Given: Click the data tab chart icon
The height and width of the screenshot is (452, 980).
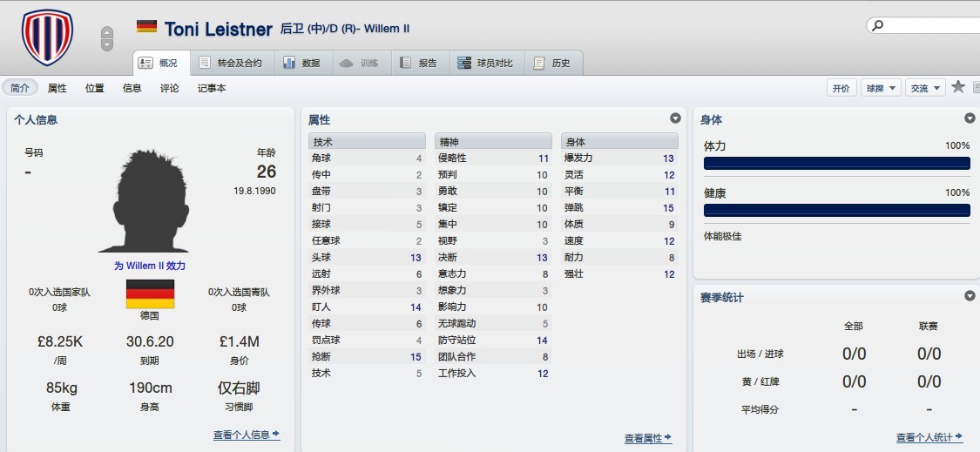Looking at the screenshot, I should (x=288, y=63).
